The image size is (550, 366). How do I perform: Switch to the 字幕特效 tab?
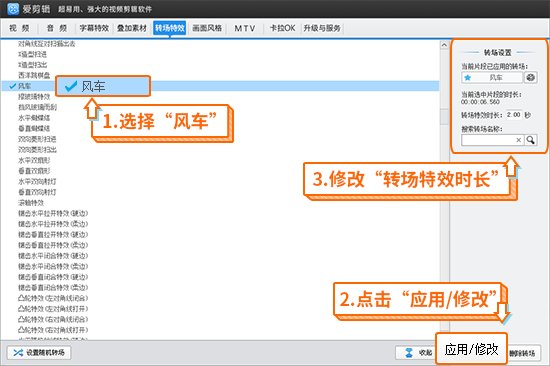pyautogui.click(x=94, y=28)
